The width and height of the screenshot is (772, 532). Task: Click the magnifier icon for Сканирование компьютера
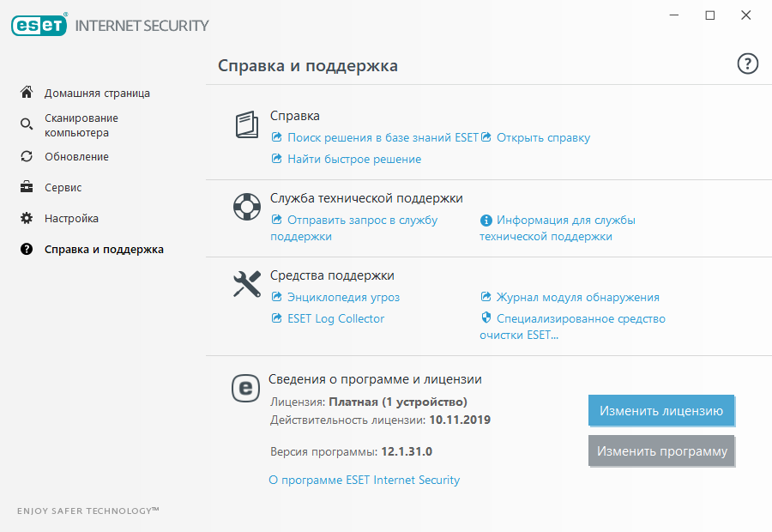[27, 124]
